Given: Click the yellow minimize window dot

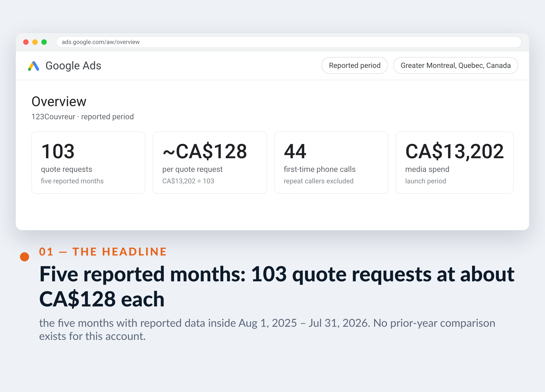Looking at the screenshot, I should (35, 42).
